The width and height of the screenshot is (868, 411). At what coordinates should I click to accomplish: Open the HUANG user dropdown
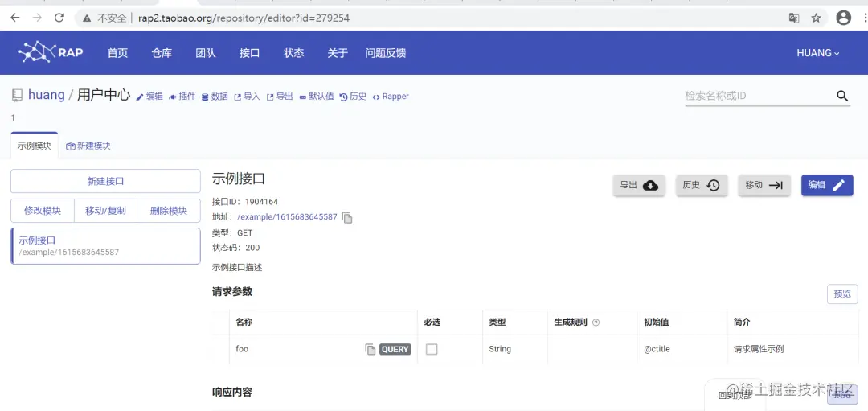pyautogui.click(x=817, y=52)
